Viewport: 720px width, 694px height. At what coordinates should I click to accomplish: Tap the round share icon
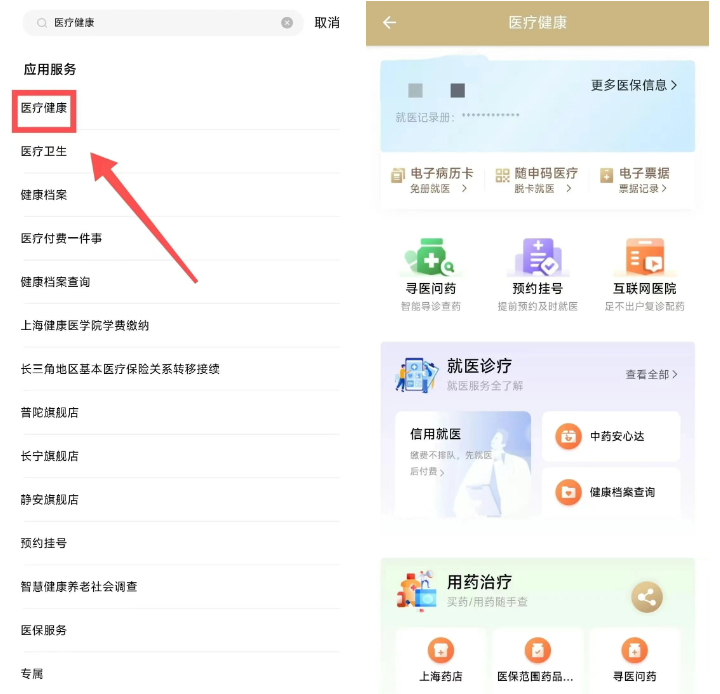click(x=647, y=598)
